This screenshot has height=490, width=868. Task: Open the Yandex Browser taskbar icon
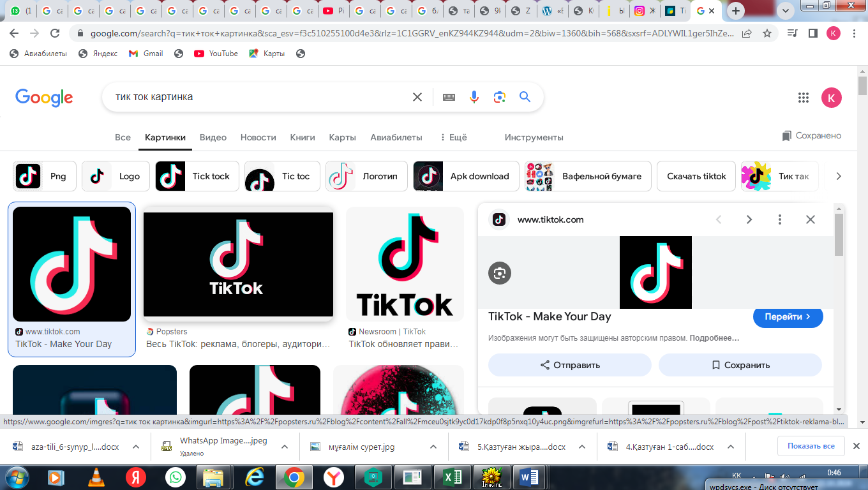click(x=333, y=477)
